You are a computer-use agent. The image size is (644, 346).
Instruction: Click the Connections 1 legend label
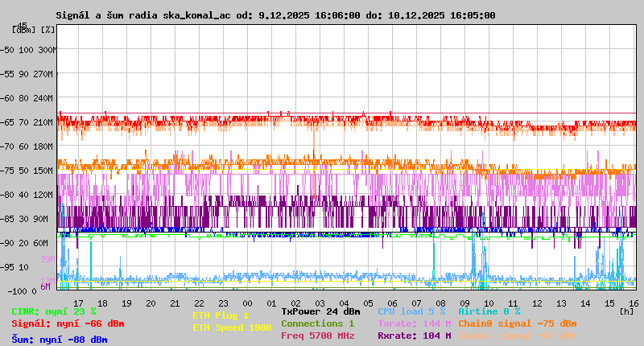point(317,323)
